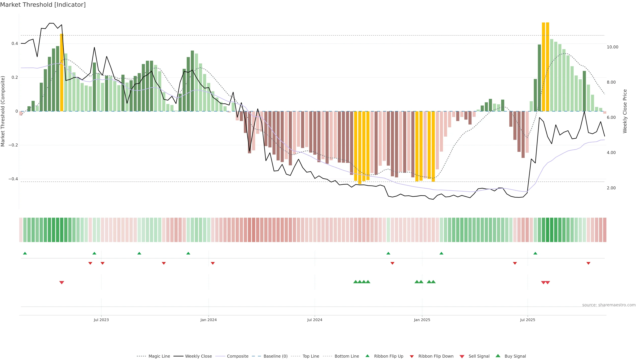644x362 pixels.
Task: Click the Market Threshold [Indicator] title
Action: click(43, 5)
